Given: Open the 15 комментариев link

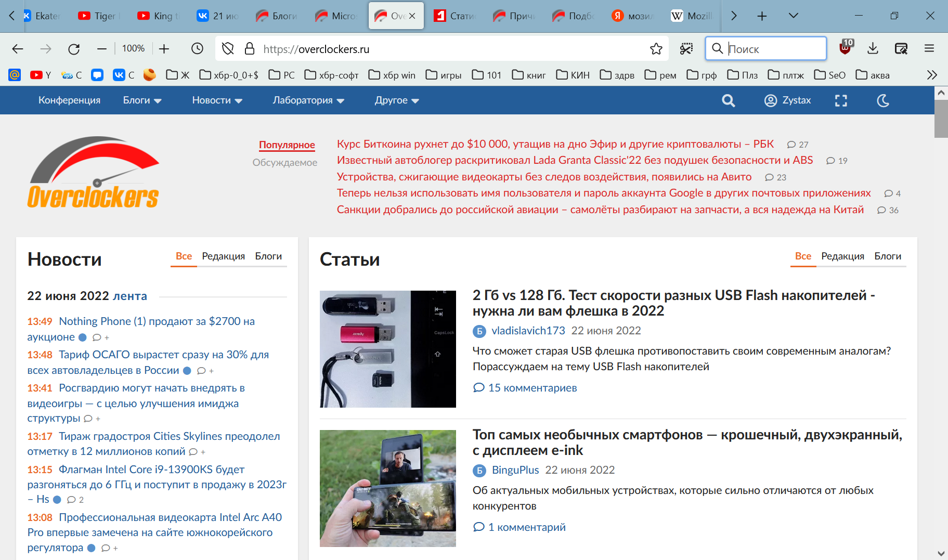Looking at the screenshot, I should coord(525,388).
